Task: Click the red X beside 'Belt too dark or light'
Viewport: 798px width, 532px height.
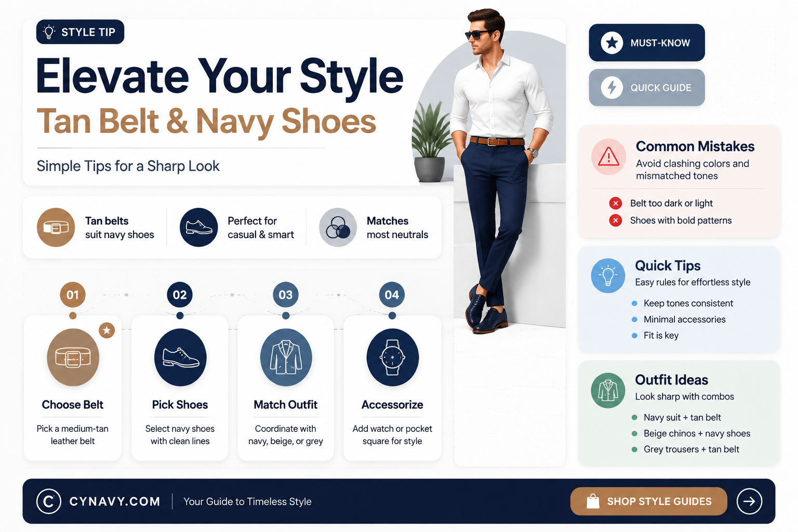Action: point(616,203)
